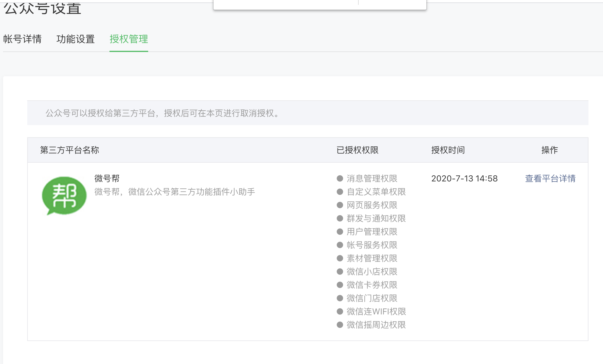Viewport: 603px width, 364px height.
Task: Click the 微信小店权限 permission entry
Action: coord(372,271)
